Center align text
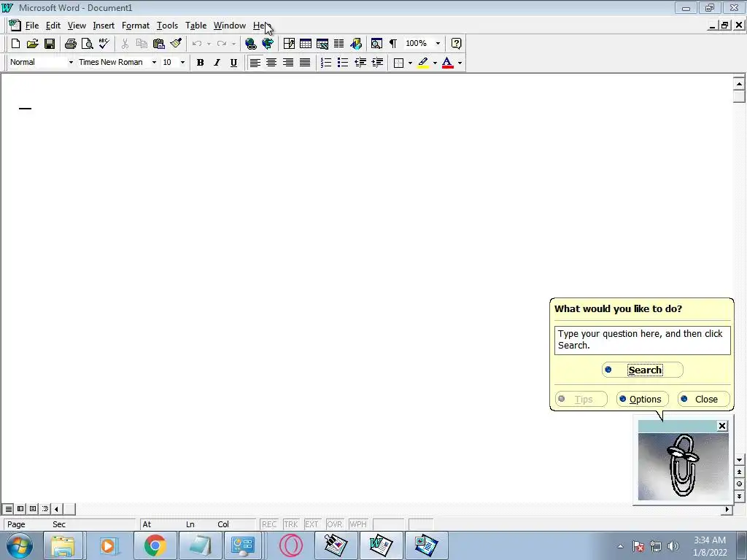 click(271, 63)
